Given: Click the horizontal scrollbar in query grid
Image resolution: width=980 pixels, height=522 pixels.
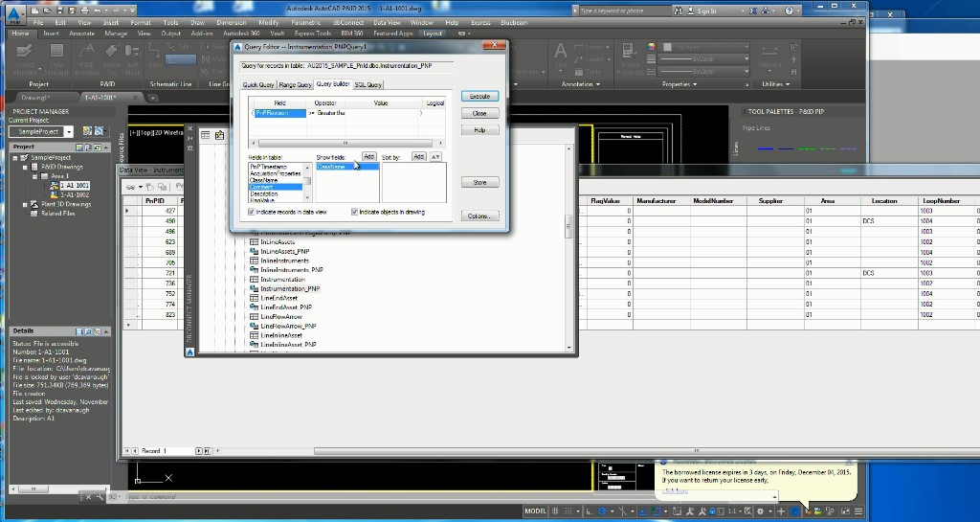Looking at the screenshot, I should (345, 143).
